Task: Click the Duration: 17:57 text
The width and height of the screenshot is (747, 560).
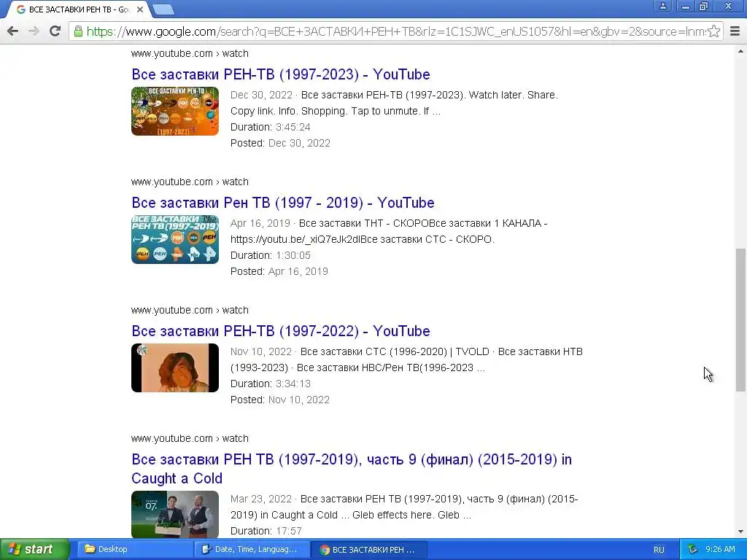Action: click(266, 531)
